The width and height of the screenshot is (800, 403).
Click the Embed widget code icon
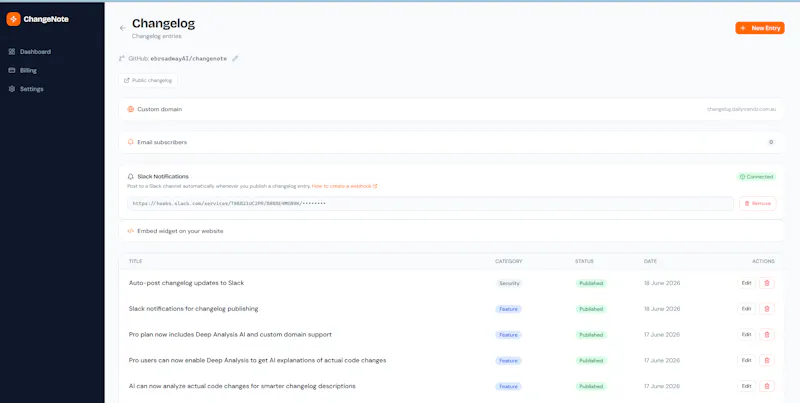[x=131, y=231]
